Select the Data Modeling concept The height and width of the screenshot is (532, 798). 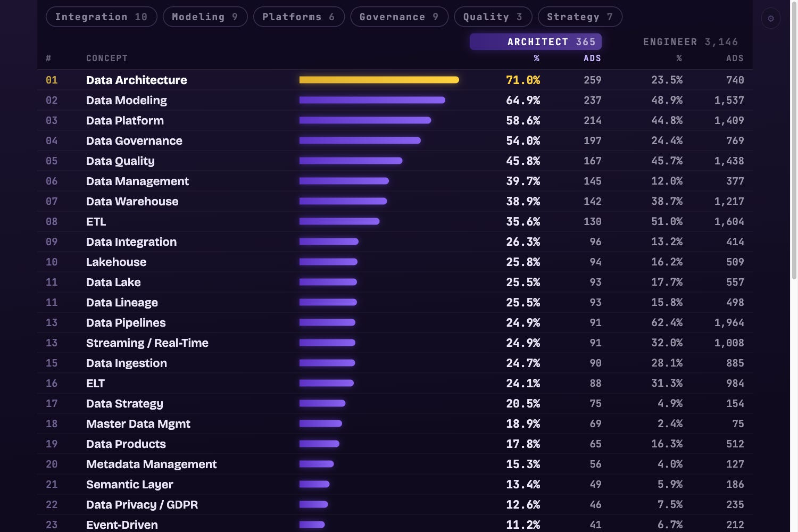pos(126,100)
